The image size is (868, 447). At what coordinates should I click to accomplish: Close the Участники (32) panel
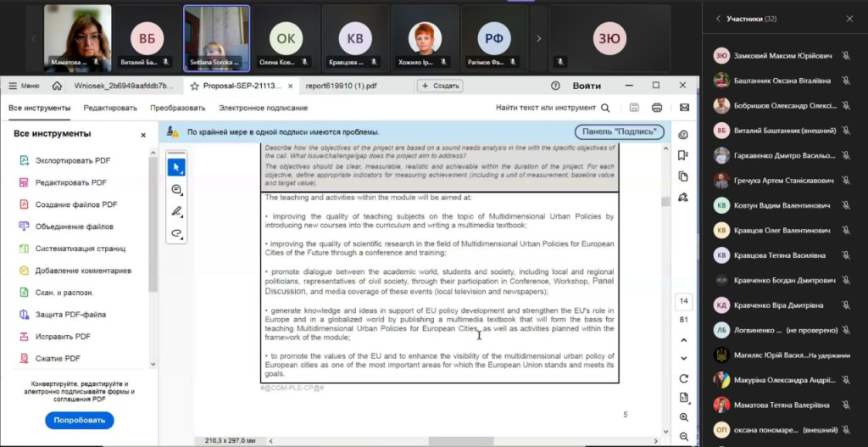coord(849,19)
